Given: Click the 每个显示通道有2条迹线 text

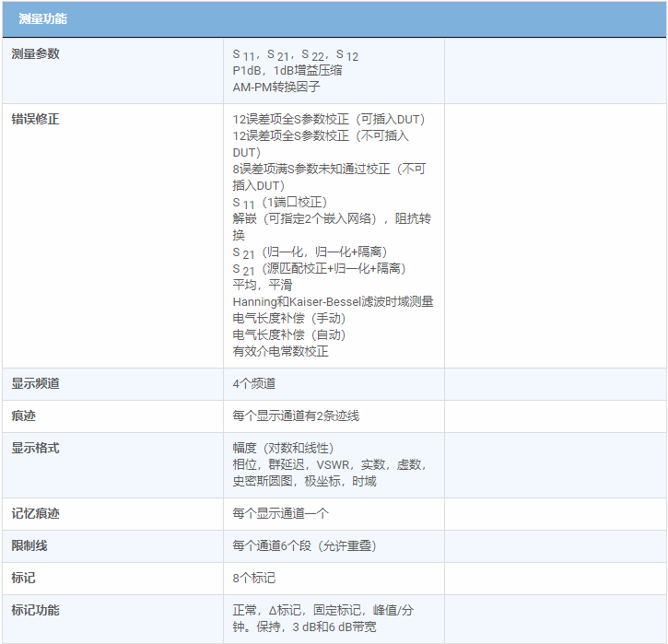Looking at the screenshot, I should tap(296, 416).
